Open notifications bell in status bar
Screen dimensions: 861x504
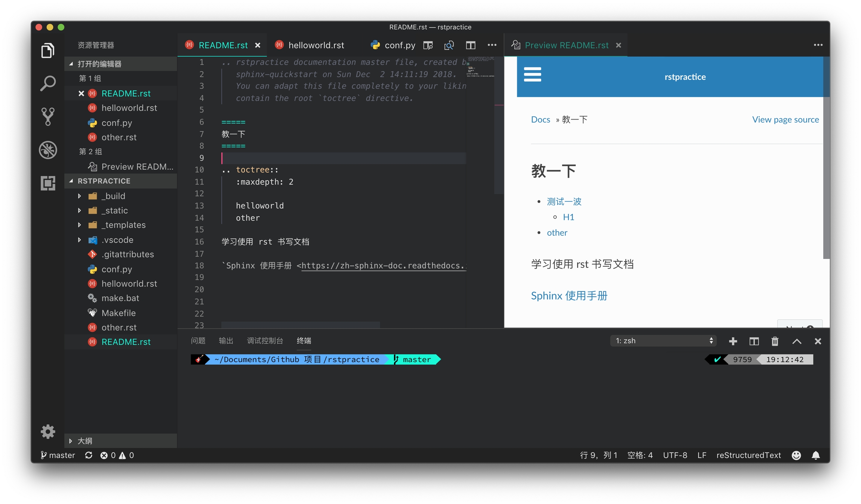[816, 455]
